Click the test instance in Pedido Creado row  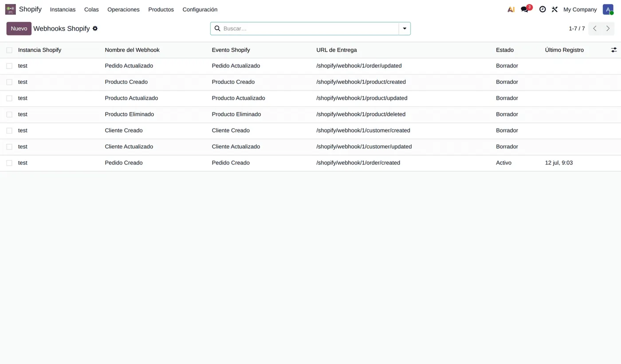click(x=23, y=163)
